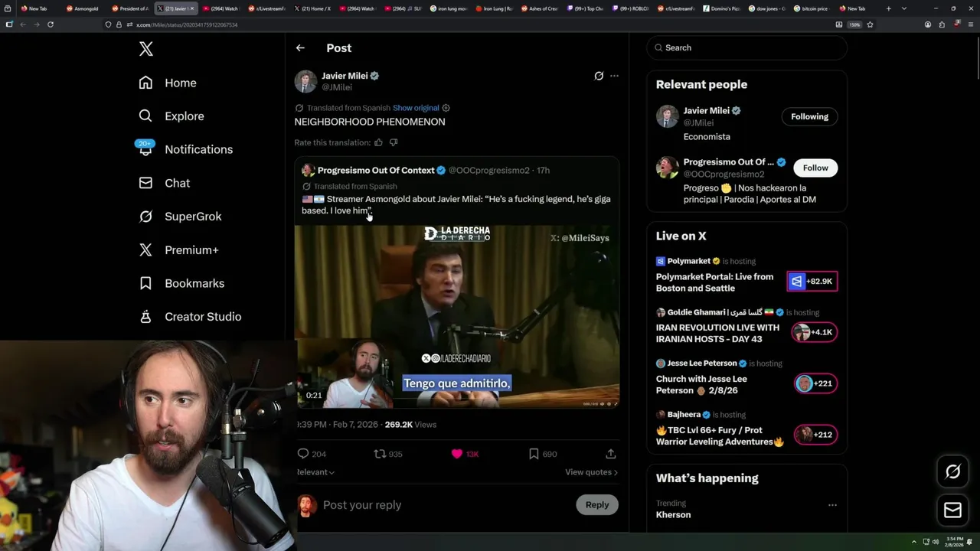Open Progresismo Out Of Context quoted author
Screen dimensions: 980x551
tap(376, 171)
